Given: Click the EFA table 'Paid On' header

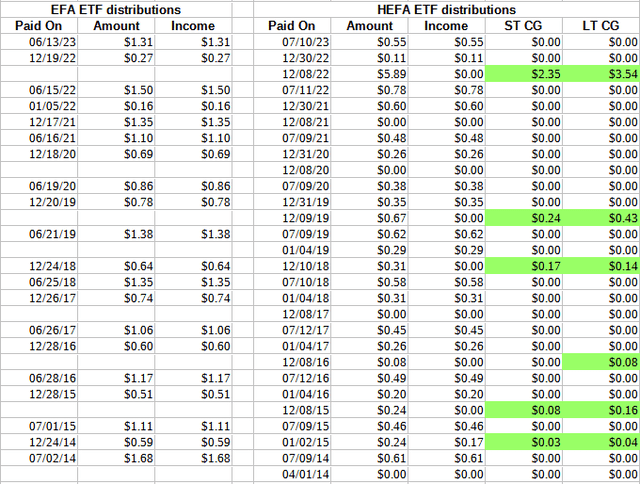Looking at the screenshot, I should click(39, 26).
